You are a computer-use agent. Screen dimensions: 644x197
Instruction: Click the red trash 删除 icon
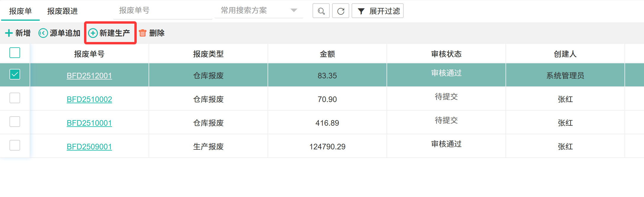[x=143, y=33]
